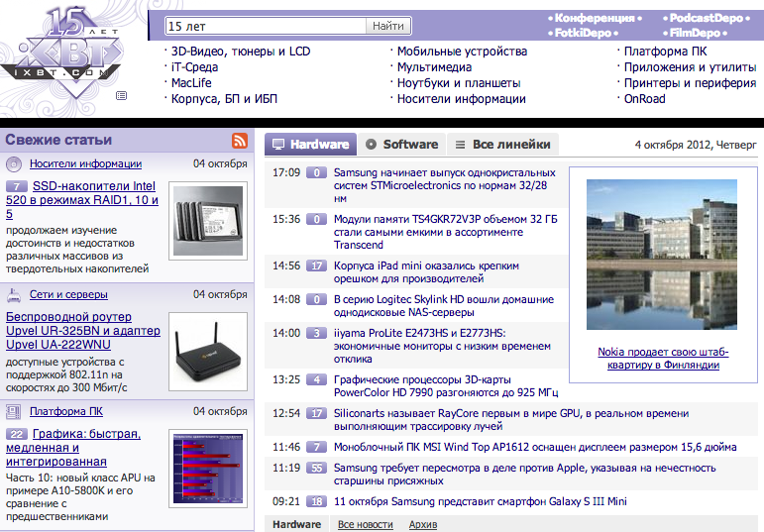Open comment badge 3 for 14:00 news
This screenshot has height=532, width=764.
(317, 333)
